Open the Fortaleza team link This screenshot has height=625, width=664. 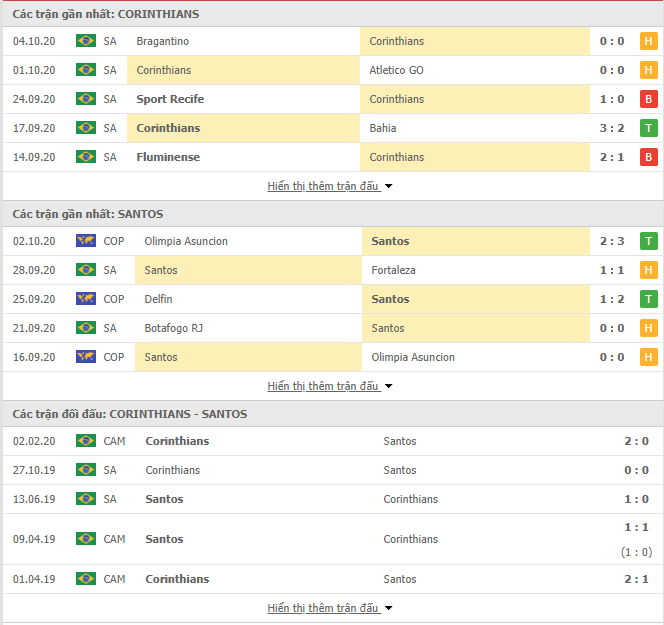(392, 270)
